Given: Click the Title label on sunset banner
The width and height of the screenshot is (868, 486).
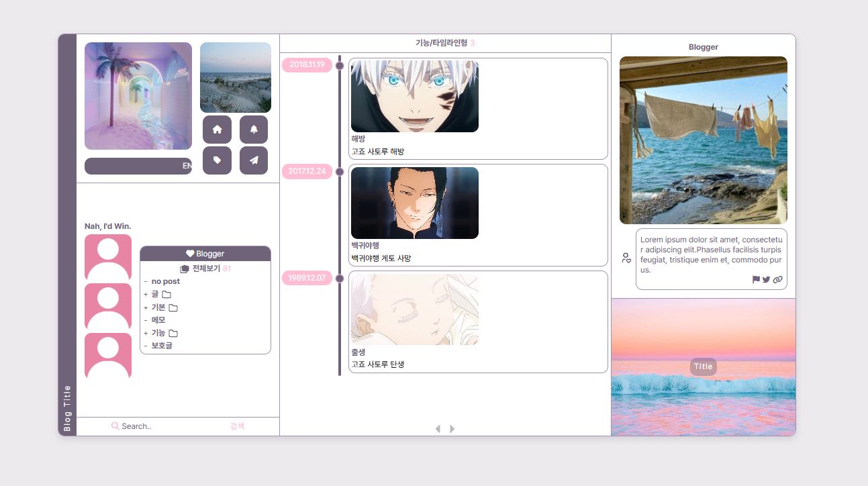Looking at the screenshot, I should click(704, 367).
